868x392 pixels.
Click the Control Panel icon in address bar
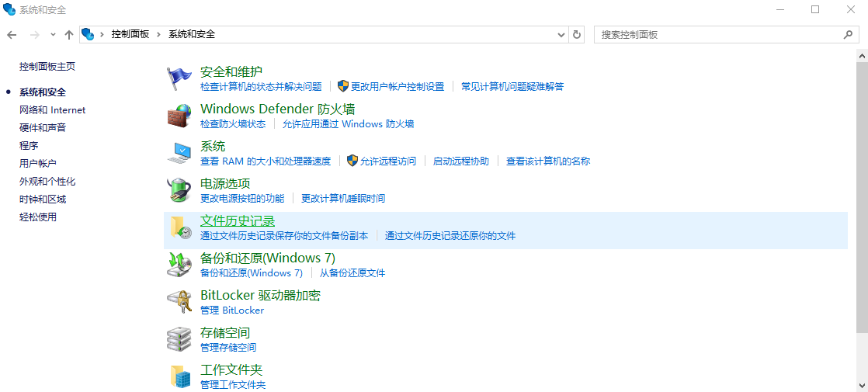88,34
